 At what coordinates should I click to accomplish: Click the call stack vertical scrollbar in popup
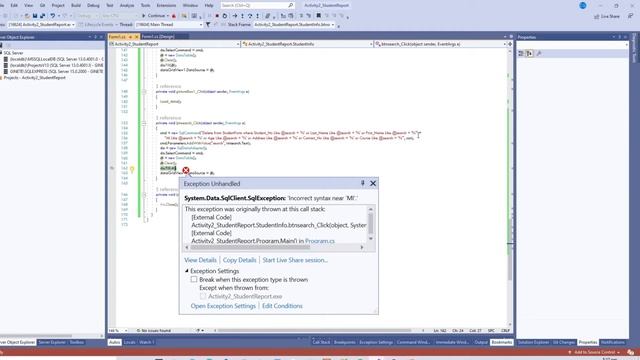tap(371, 224)
